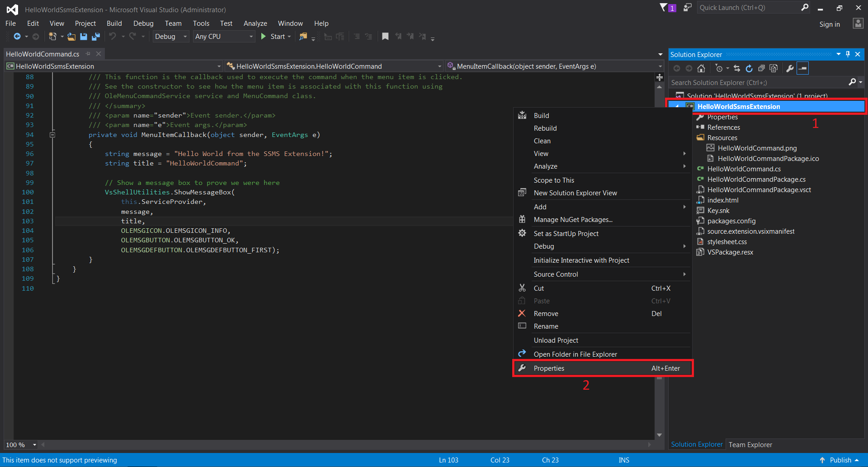Open the Solution Explorer window options dropdown arrow
The height and width of the screenshot is (467, 868).
click(x=839, y=54)
